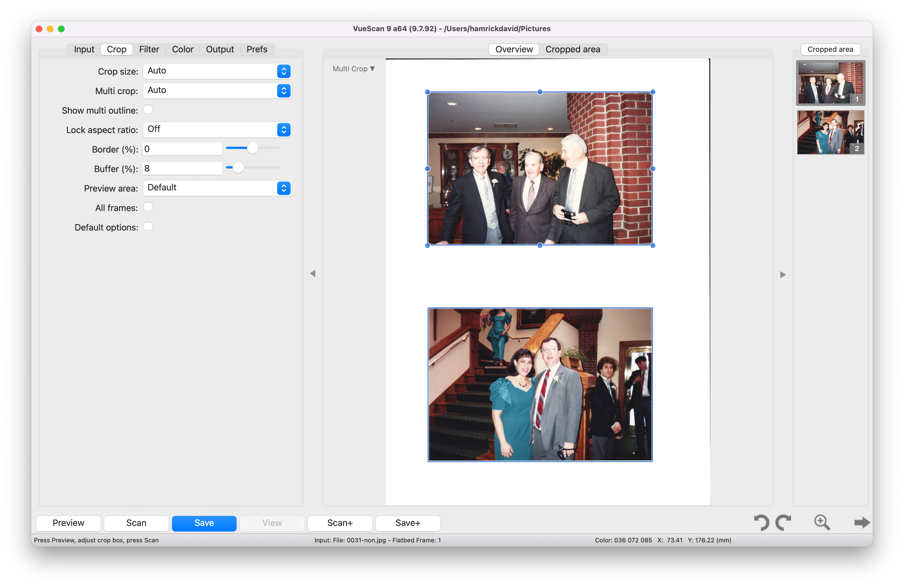Screen dimensions: 904x588
Task: Switch to the Cropped area view
Action: click(573, 49)
